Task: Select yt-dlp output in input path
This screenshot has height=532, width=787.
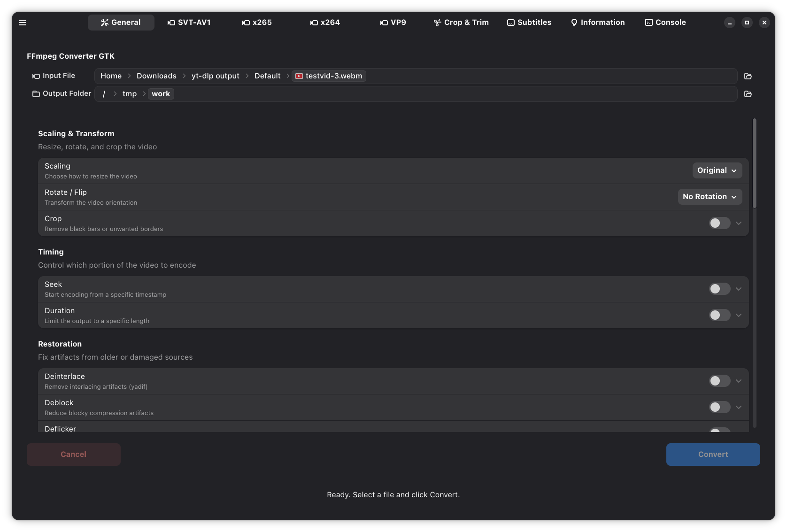Action: point(216,76)
